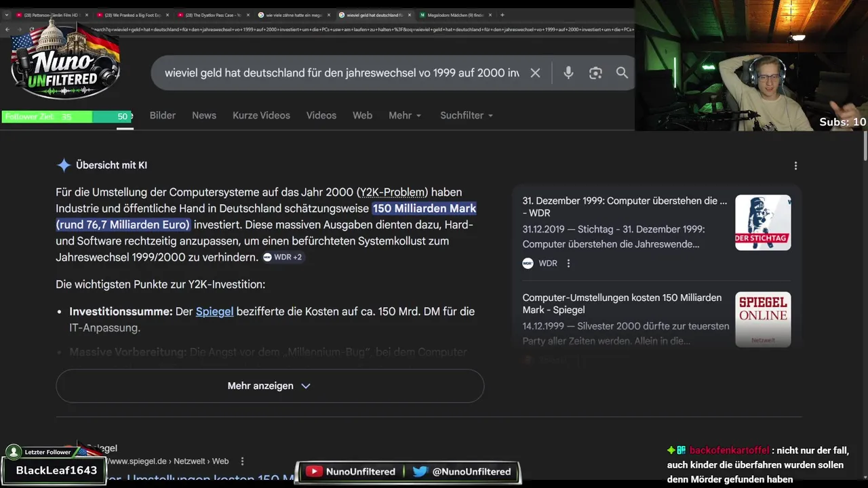The width and height of the screenshot is (868, 488).
Task: Click the WDR +2 sources chip
Action: click(283, 258)
